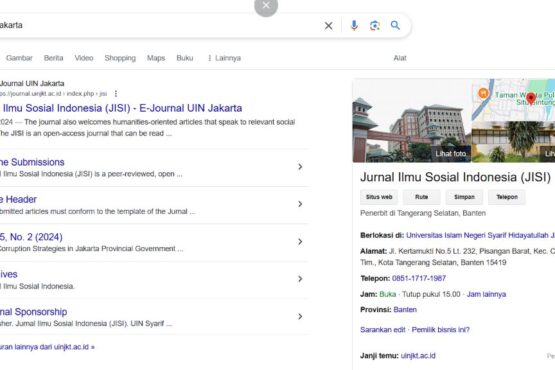Open the Header sitelink

tap(18, 199)
